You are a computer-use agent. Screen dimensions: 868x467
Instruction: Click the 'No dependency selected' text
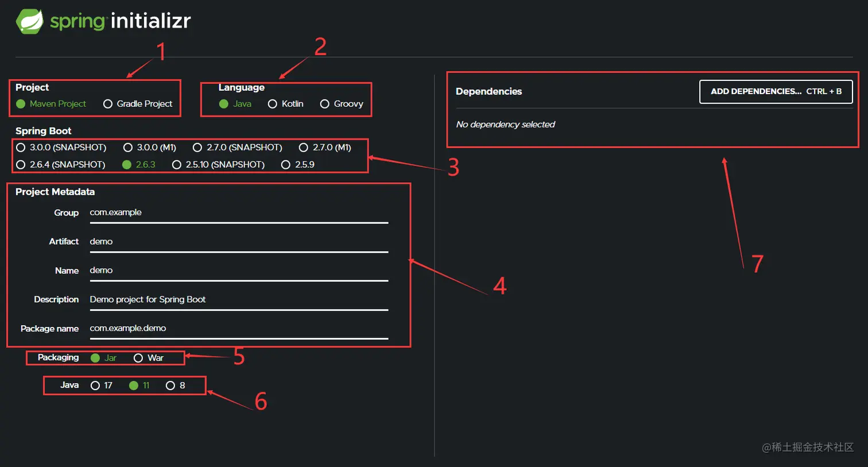coord(505,125)
